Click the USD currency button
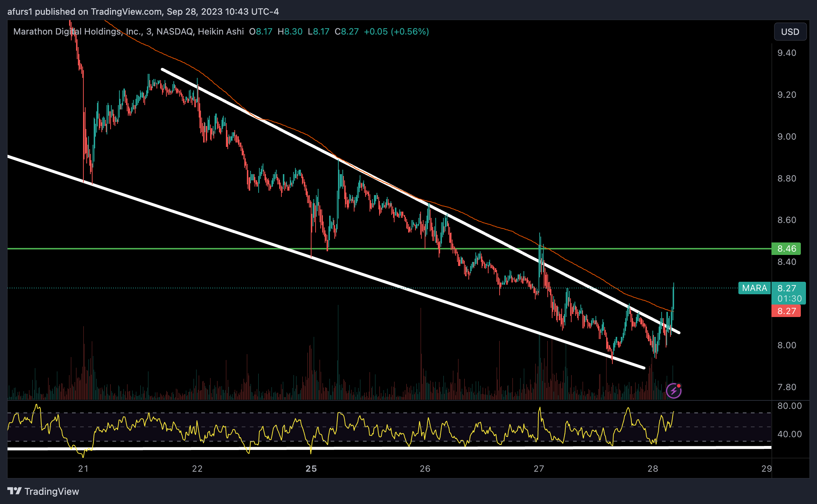This screenshot has height=504, width=817. point(790,32)
